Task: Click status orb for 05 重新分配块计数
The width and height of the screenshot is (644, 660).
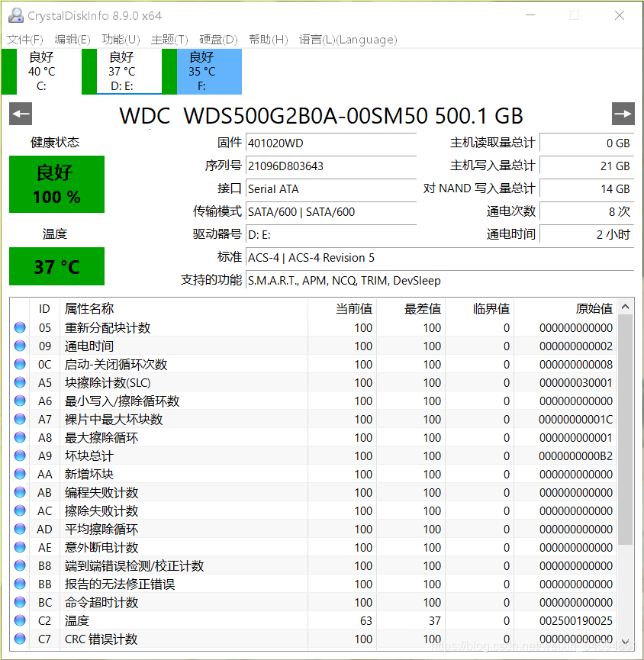Action: (20, 327)
